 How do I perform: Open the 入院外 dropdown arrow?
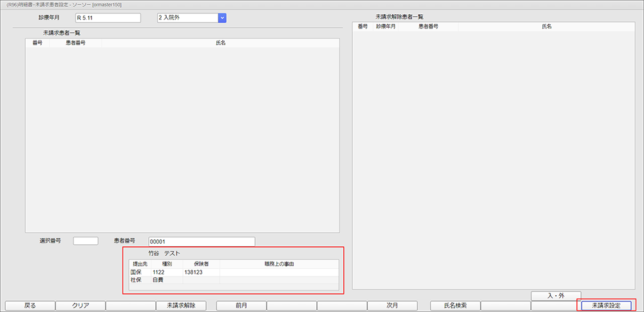point(222,17)
